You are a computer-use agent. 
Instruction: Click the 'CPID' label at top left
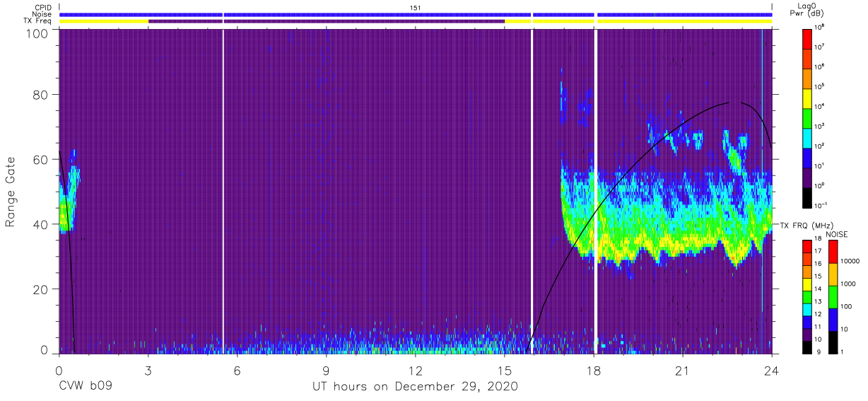(44, 7)
